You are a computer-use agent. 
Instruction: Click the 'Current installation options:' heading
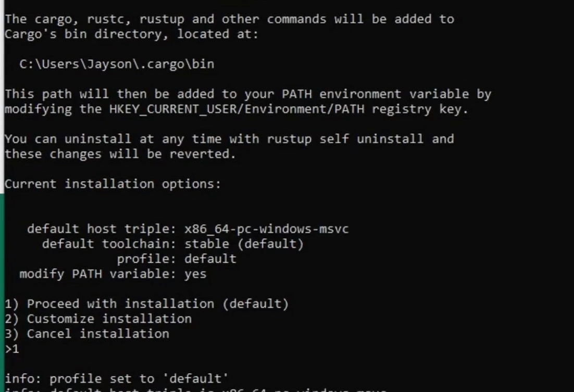[113, 184]
